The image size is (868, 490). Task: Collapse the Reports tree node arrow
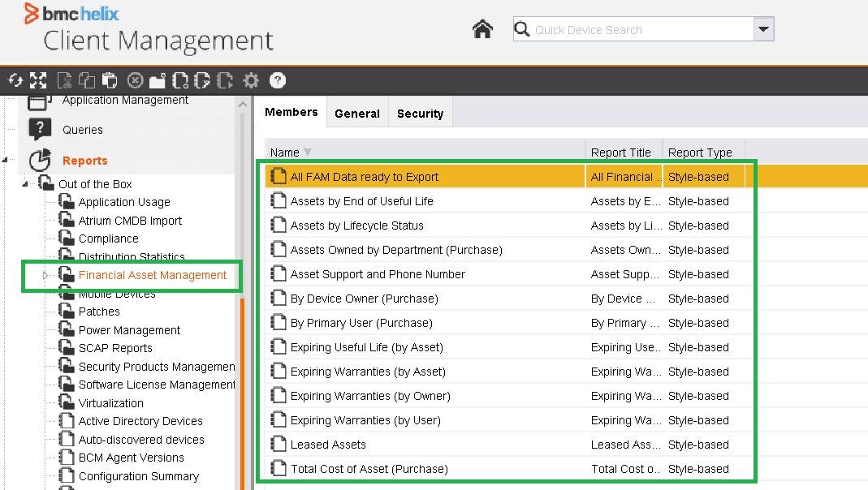pyautogui.click(x=5, y=160)
